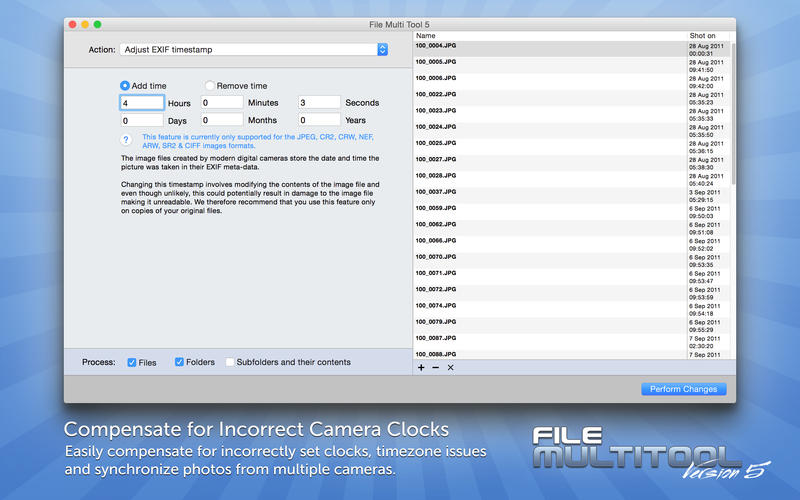
Task: Click the plus icon to add files
Action: click(421, 368)
